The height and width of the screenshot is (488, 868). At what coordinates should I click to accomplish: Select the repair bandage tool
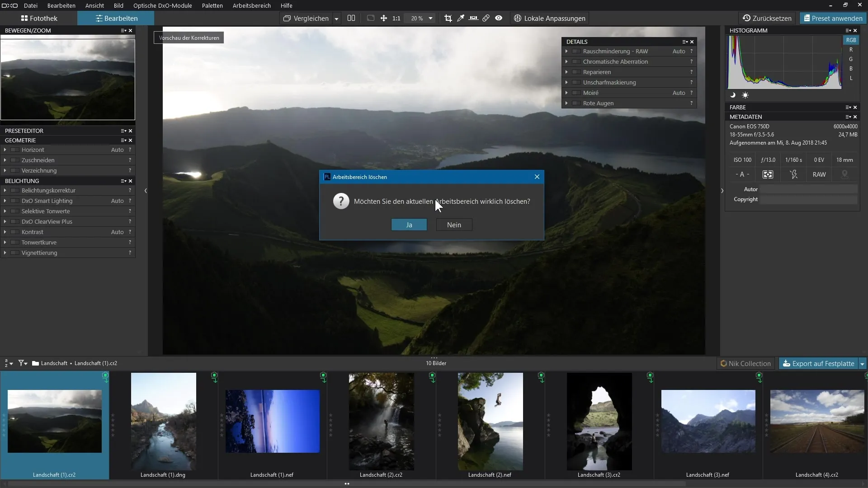point(486,19)
